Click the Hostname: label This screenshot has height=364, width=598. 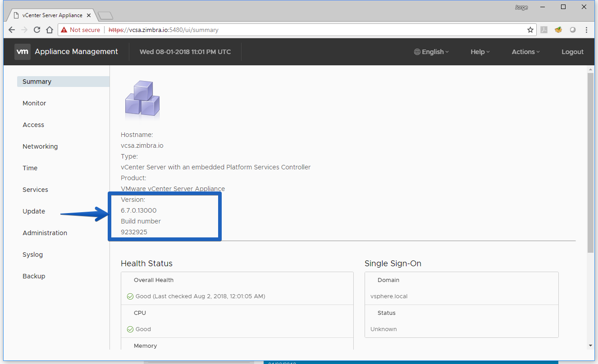coord(137,135)
